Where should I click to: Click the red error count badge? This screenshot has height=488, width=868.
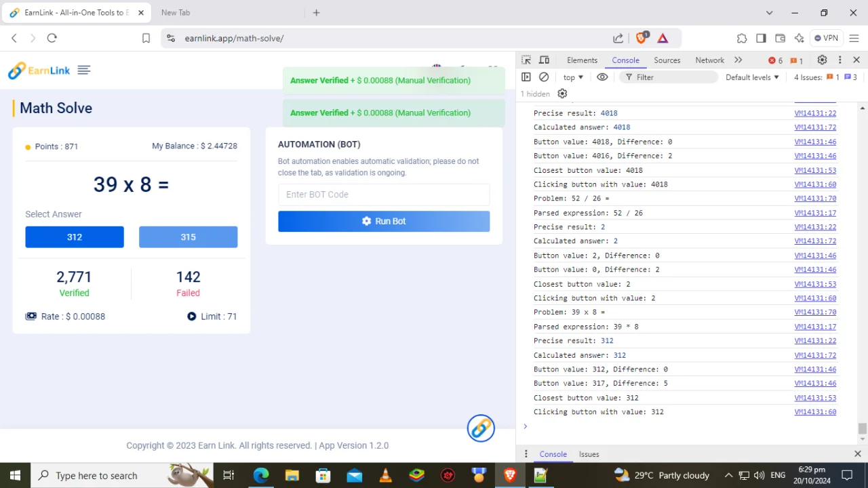[776, 60]
